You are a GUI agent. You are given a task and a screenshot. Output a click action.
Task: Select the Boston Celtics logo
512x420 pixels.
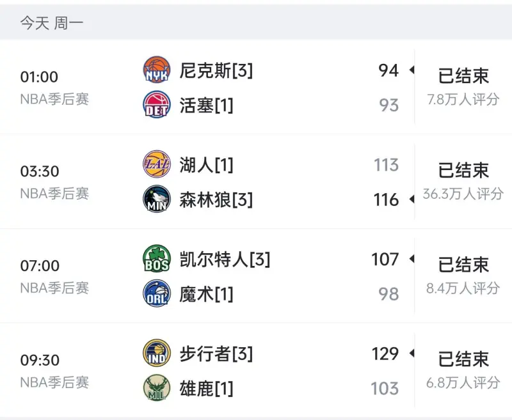point(156,260)
